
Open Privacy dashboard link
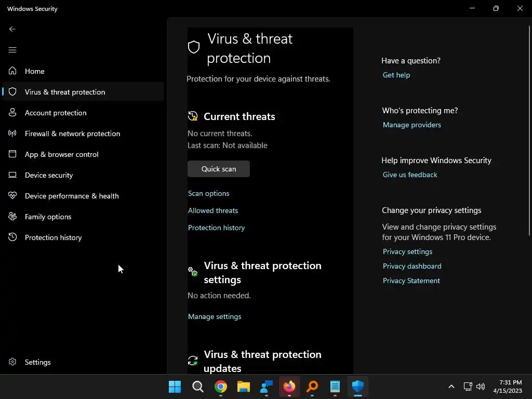pyautogui.click(x=412, y=267)
